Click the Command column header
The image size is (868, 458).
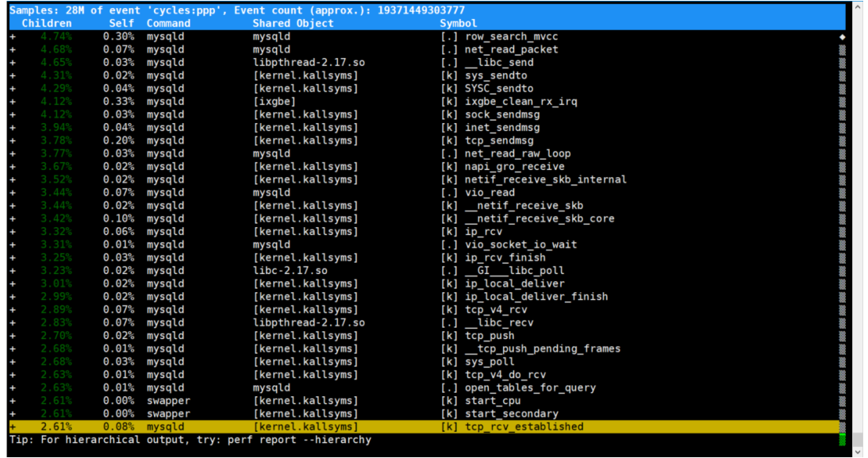[168, 23]
